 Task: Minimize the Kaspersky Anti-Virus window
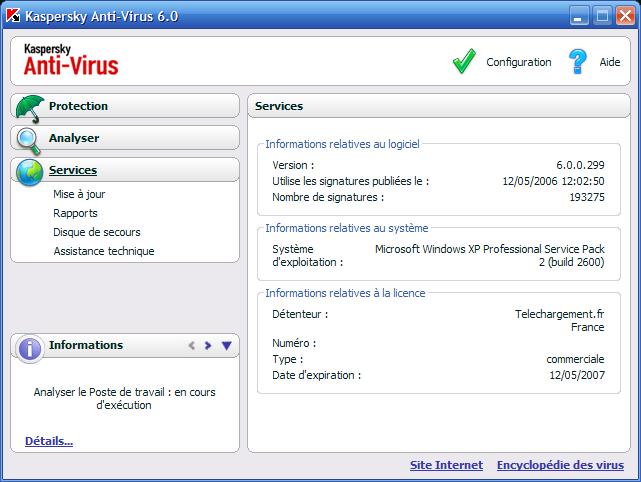[578, 16]
